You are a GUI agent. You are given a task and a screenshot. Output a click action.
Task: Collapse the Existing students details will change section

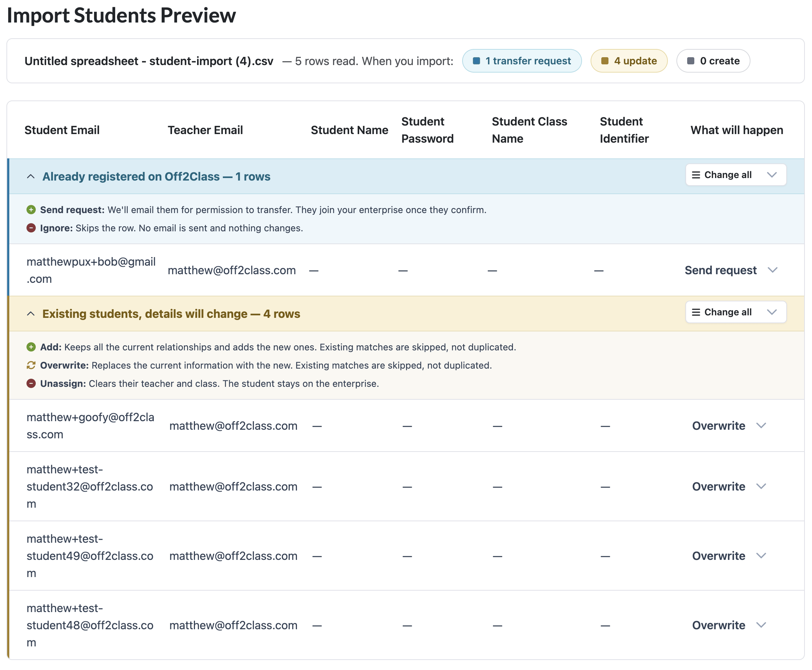(x=31, y=314)
